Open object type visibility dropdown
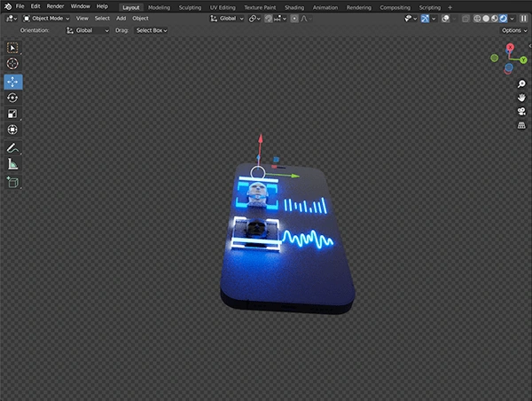 pos(411,19)
